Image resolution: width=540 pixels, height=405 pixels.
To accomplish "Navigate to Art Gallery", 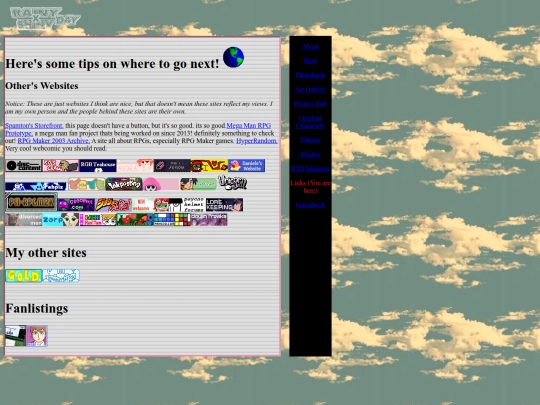I will (310, 90).
